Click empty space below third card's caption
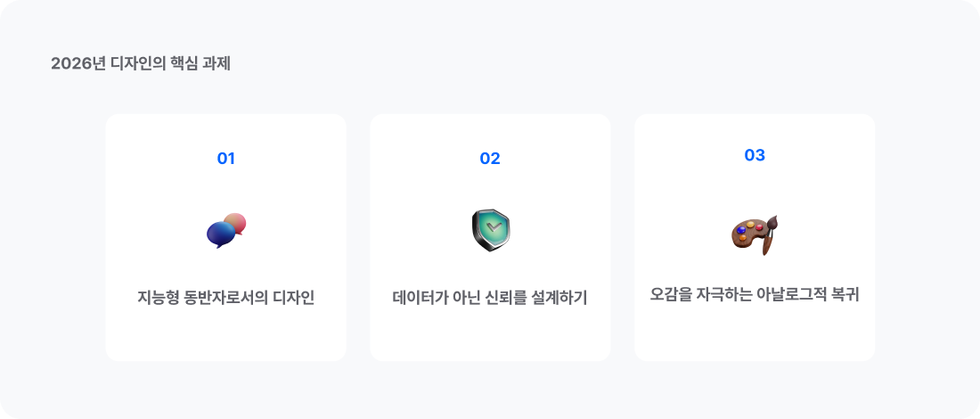 [x=755, y=333]
